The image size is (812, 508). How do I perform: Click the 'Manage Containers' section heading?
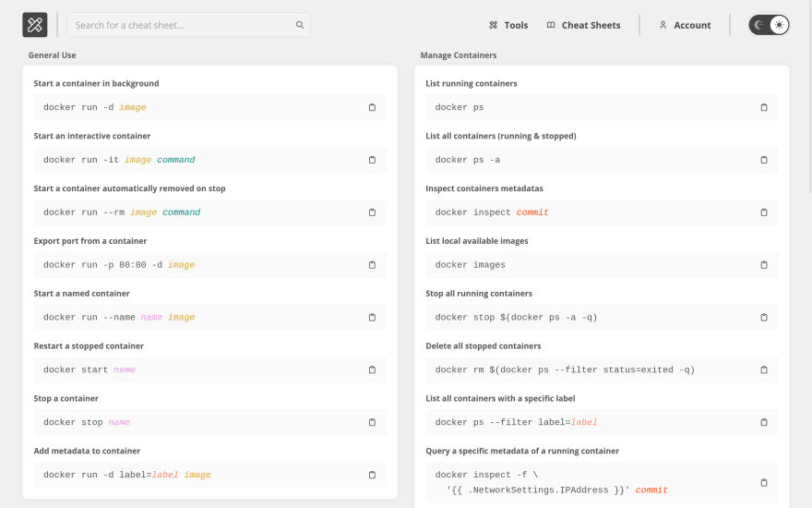(459, 54)
